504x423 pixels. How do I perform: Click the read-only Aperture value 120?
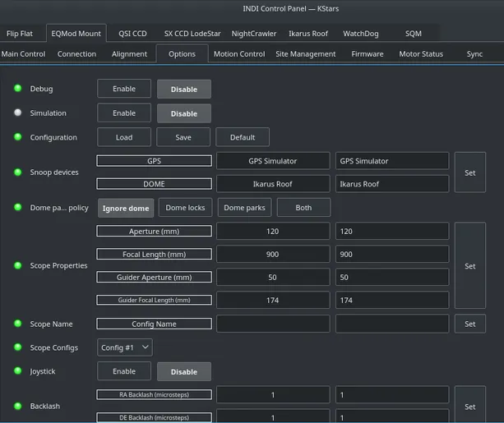pyautogui.click(x=273, y=232)
